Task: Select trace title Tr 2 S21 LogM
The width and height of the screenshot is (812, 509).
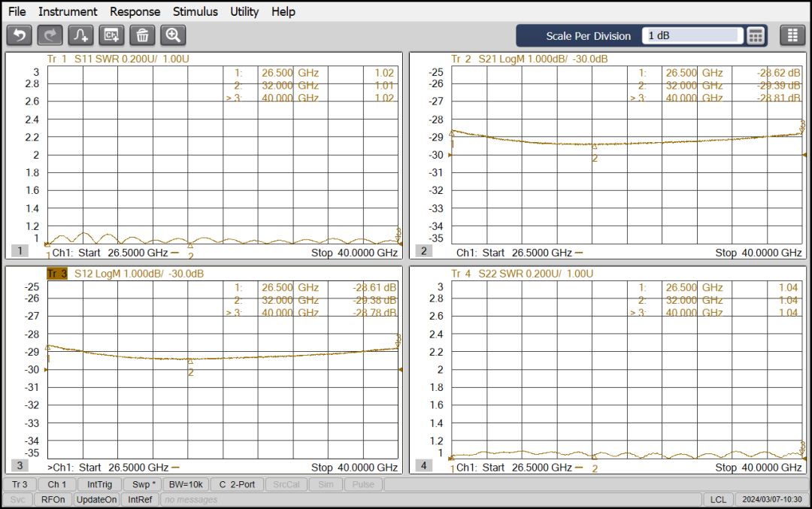Action: coord(529,59)
